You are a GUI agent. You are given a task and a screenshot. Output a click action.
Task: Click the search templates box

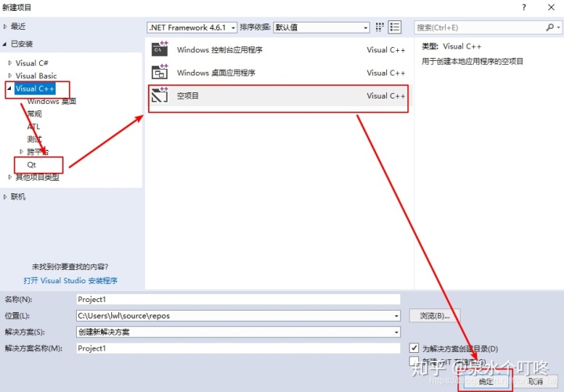point(480,27)
